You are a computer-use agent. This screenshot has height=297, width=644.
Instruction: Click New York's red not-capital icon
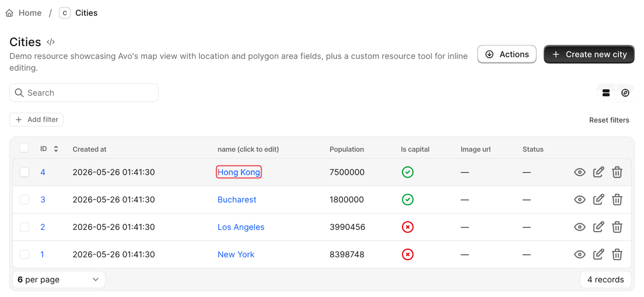[407, 254]
